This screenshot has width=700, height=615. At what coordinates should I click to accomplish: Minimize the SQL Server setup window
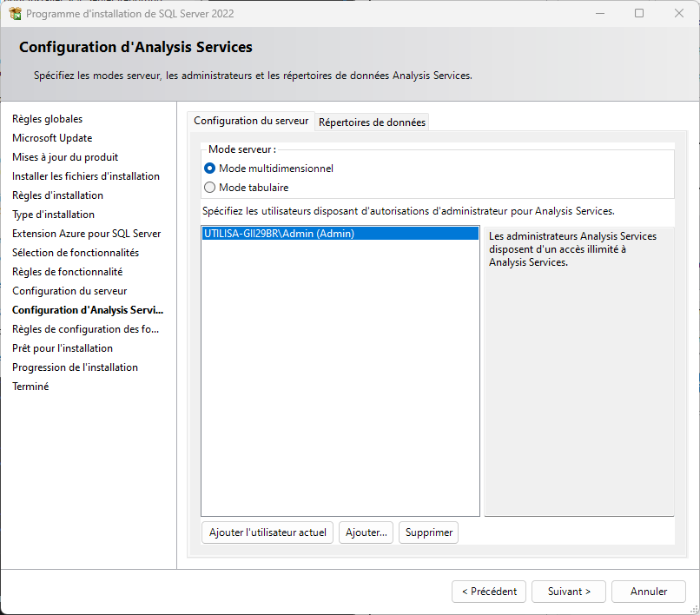(x=600, y=13)
